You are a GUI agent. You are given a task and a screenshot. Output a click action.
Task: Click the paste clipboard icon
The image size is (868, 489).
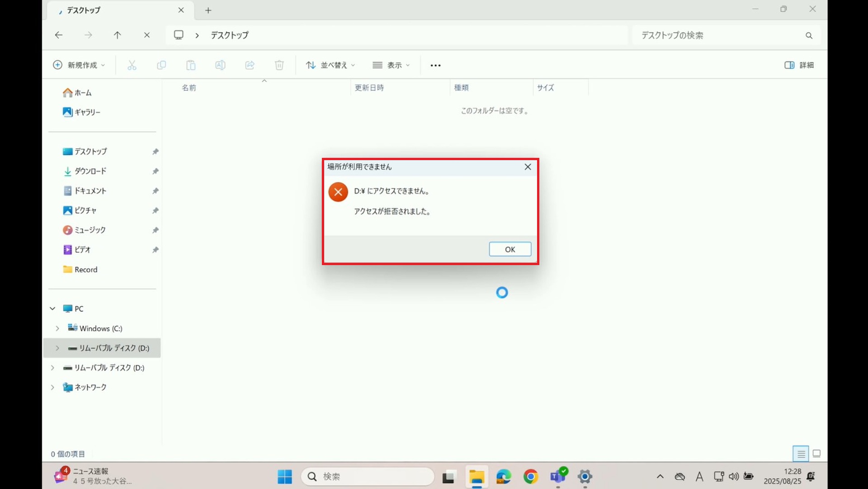pyautogui.click(x=191, y=65)
